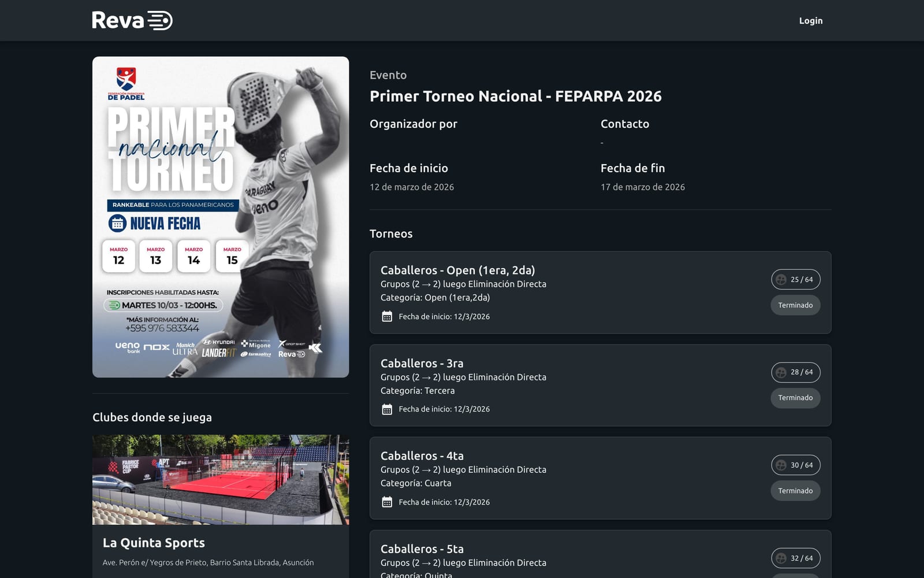Viewport: 924px width, 578px height.
Task: Open Caballeros - 4ta tournament
Action: [600, 478]
